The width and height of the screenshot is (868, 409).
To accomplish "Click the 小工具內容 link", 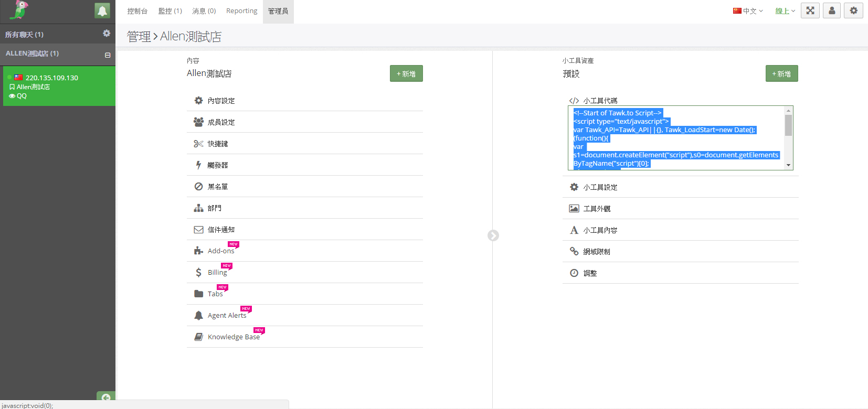I will click(x=600, y=230).
